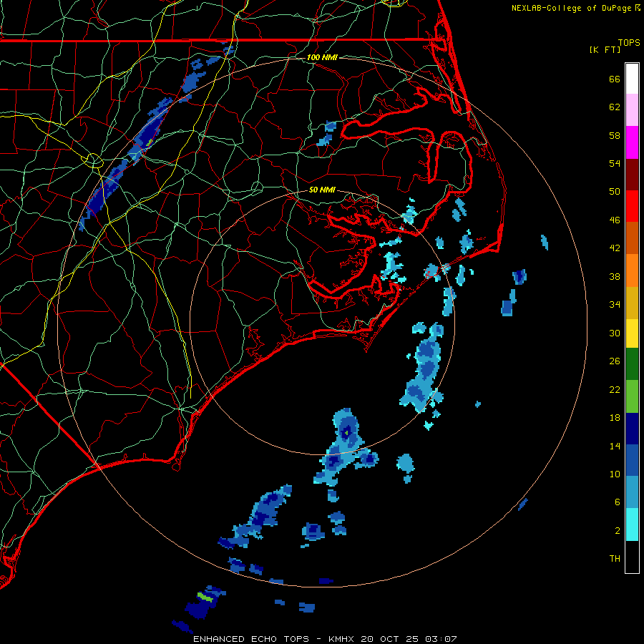The image size is (644, 644).
Task: Click the 03:07 time stamp
Action: click(x=441, y=639)
